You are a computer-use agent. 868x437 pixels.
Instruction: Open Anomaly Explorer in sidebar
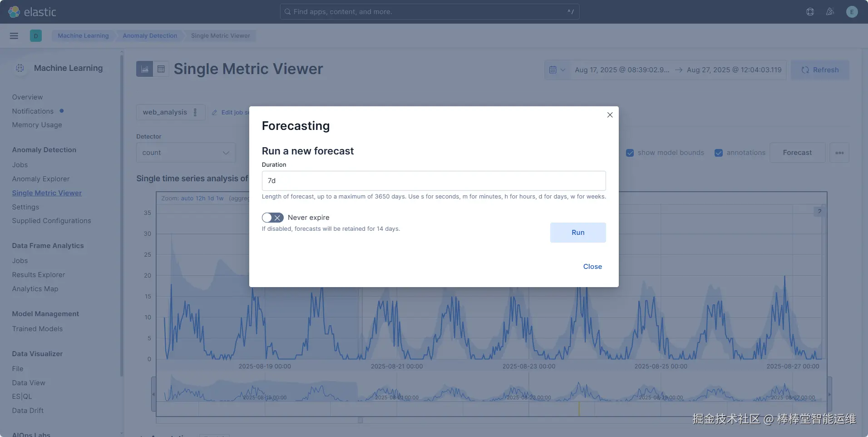[x=41, y=179]
